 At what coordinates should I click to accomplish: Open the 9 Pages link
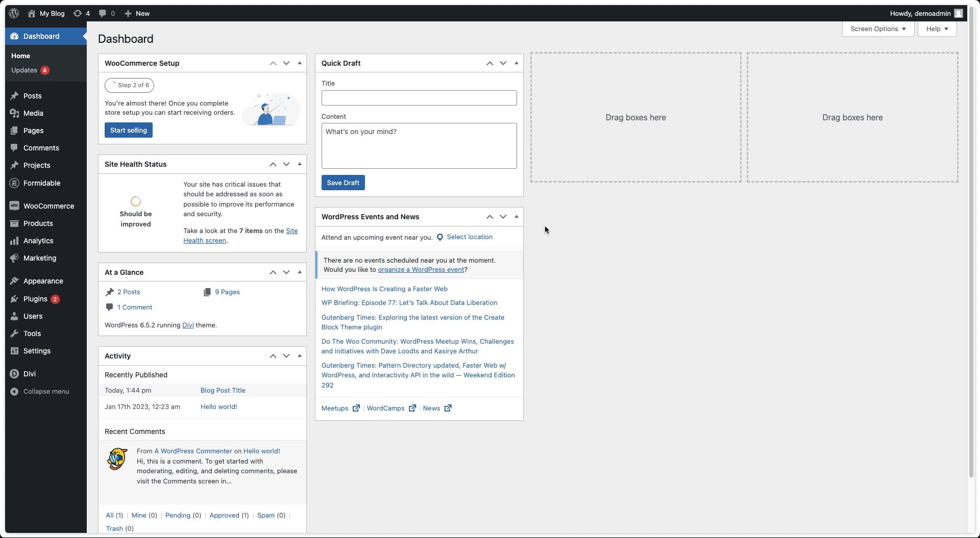pyautogui.click(x=227, y=292)
